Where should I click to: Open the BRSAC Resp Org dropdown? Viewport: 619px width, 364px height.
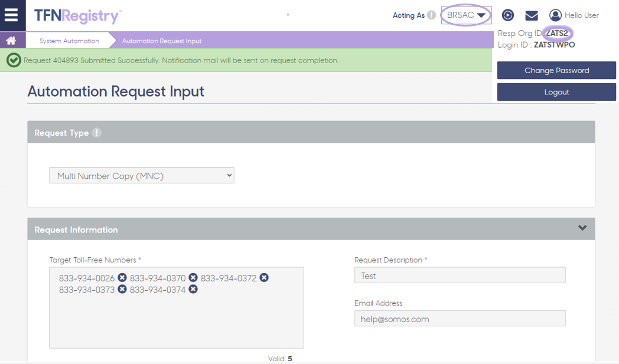(466, 15)
